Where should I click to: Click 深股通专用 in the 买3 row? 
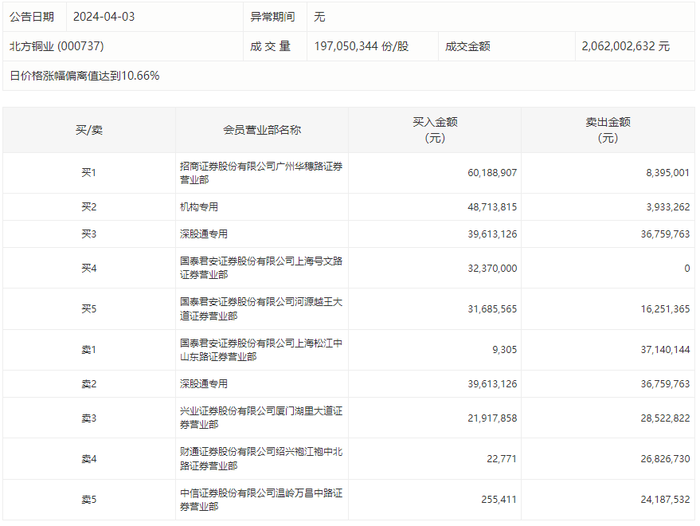(204, 234)
